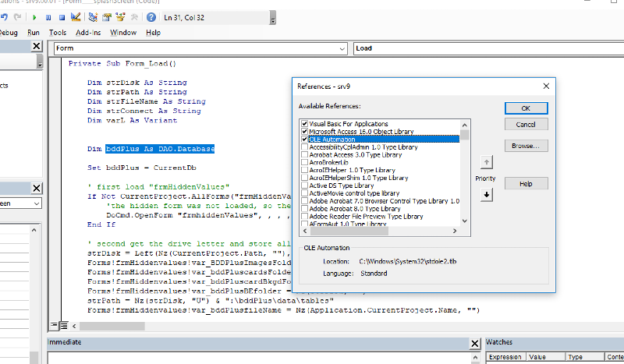
Task: Close the References - srv9 dialog
Action: (x=546, y=87)
